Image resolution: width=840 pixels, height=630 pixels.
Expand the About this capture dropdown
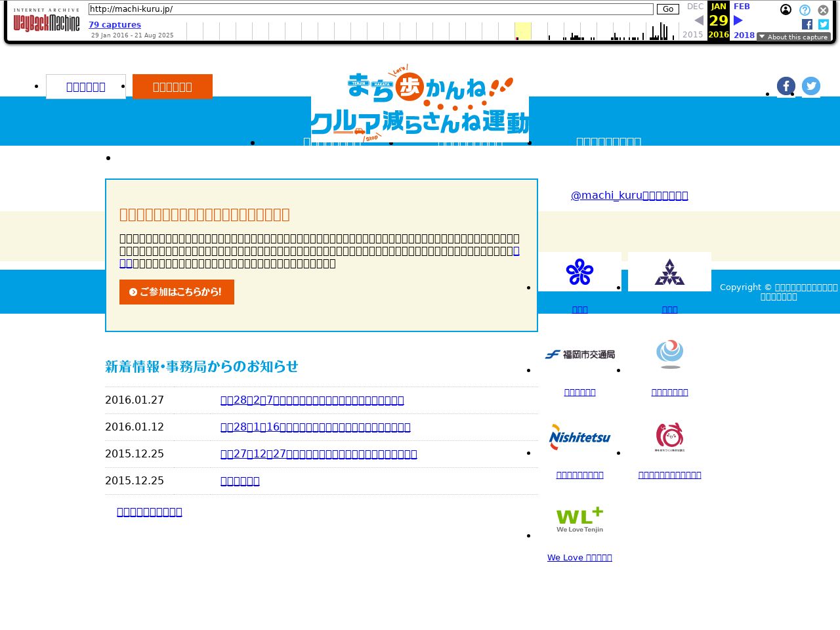[793, 37]
